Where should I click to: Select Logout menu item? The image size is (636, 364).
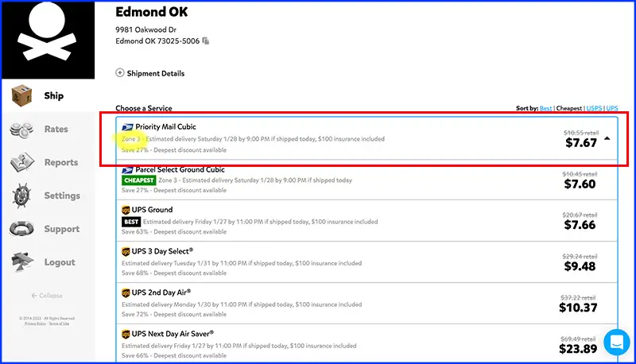(60, 262)
